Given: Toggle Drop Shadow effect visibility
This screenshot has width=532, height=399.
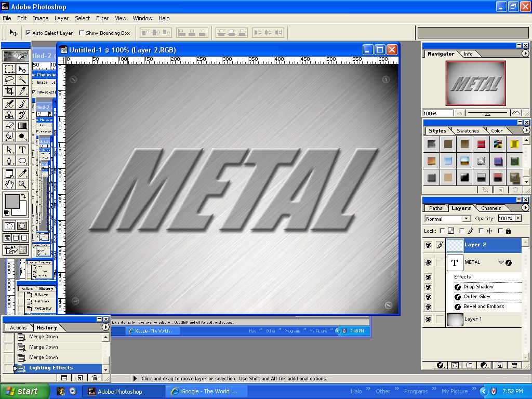Looking at the screenshot, I should 429,287.
